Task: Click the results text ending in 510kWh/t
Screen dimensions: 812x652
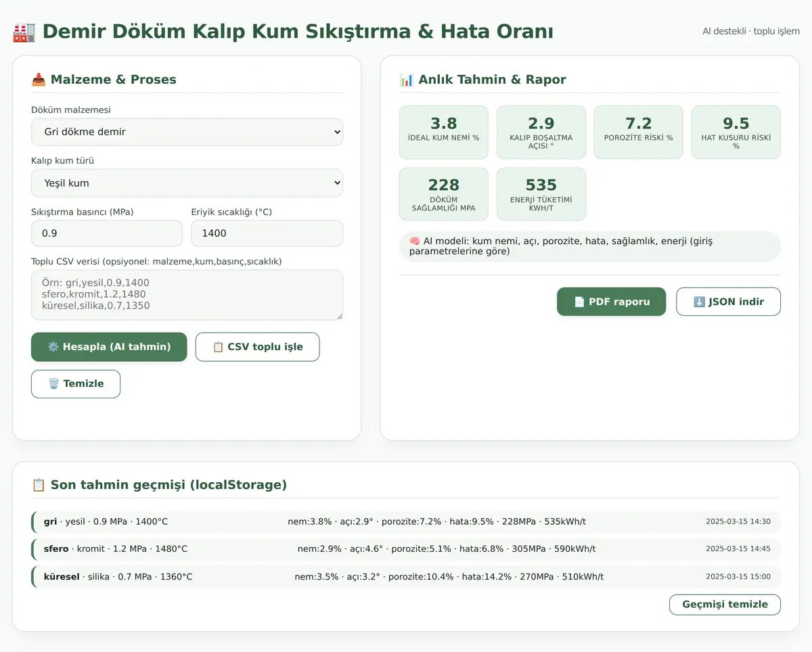Action: pos(449,577)
